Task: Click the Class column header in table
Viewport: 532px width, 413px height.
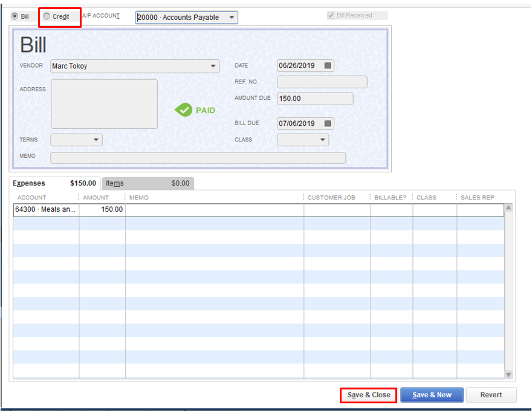Action: 426,198
